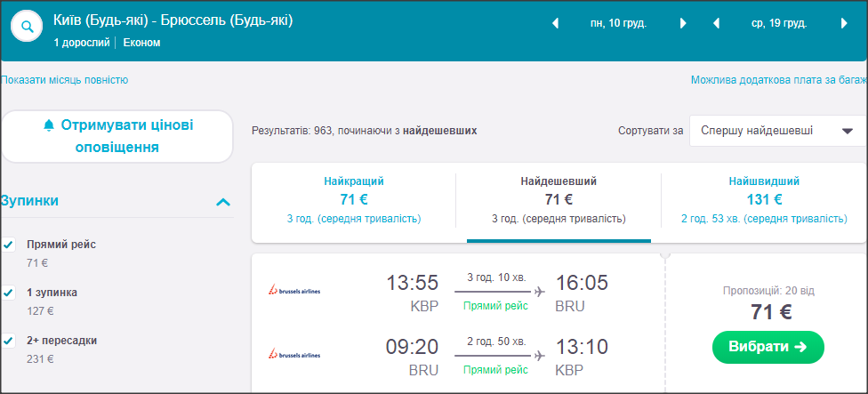Click the price alert bell icon

tap(49, 125)
